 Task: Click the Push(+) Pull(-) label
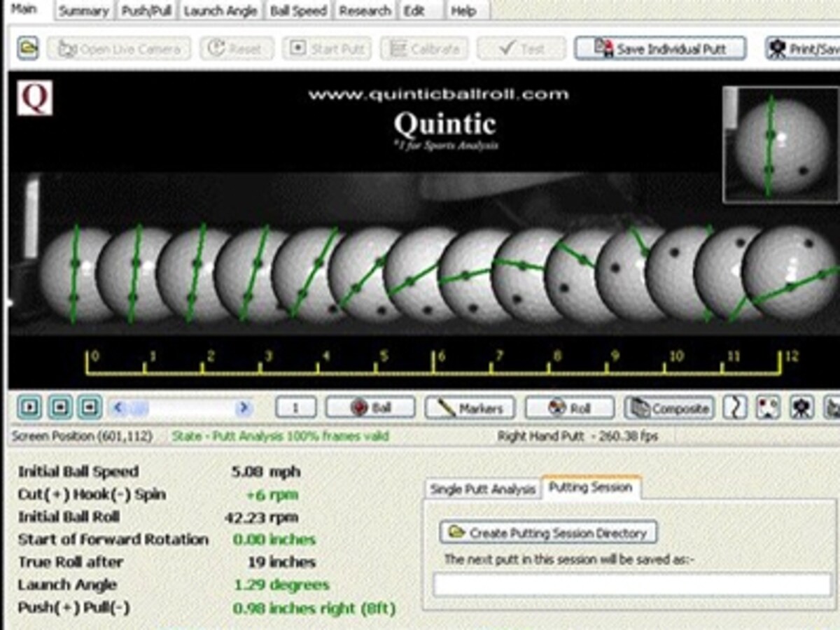(x=73, y=608)
